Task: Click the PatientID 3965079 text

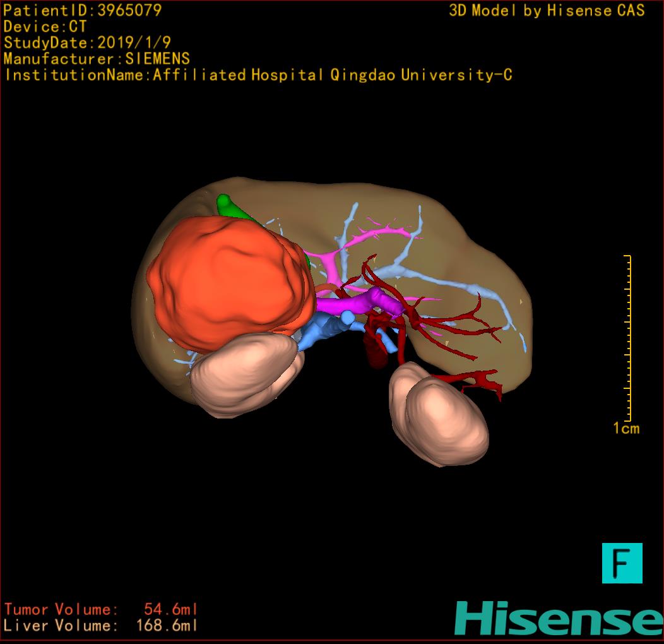Action: (x=82, y=10)
